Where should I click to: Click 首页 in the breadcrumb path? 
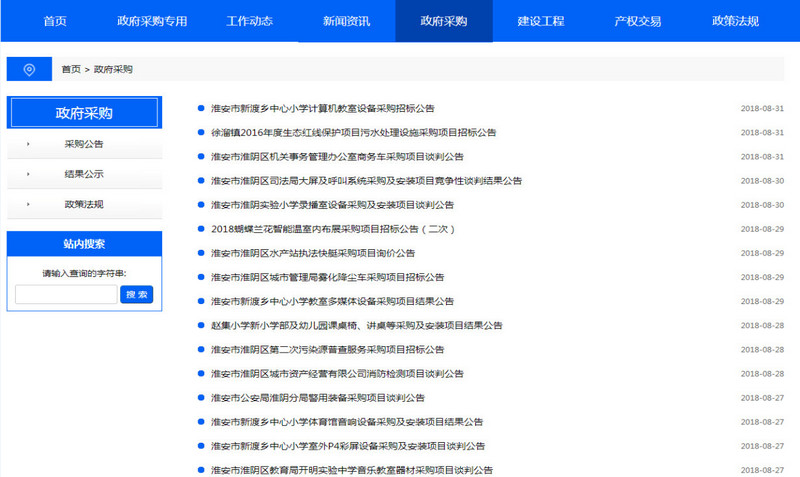(71, 69)
